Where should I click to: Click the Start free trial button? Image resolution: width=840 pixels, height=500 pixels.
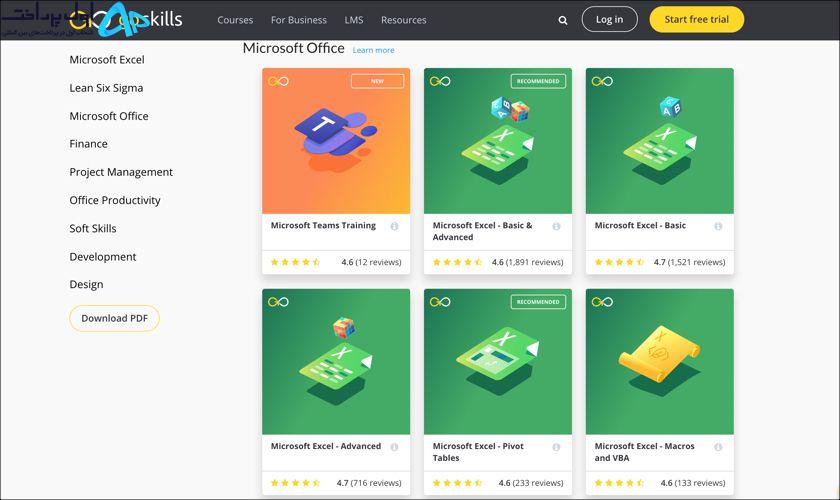(x=696, y=19)
